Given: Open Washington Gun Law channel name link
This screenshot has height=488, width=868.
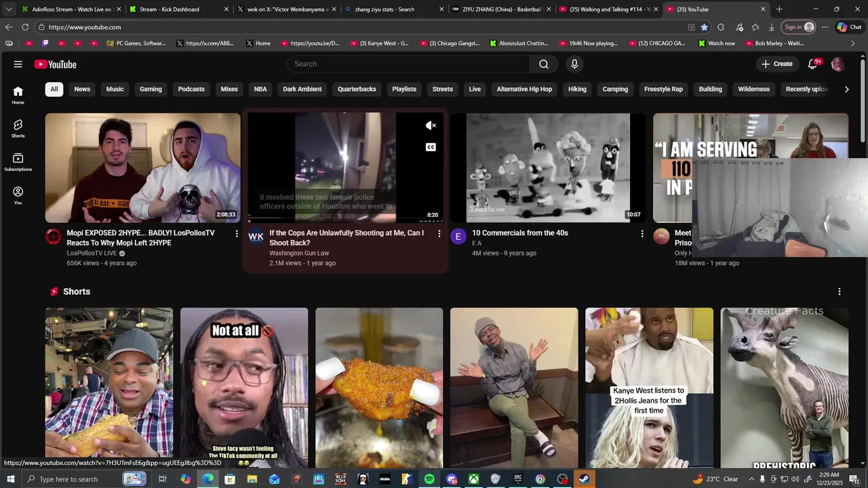Looking at the screenshot, I should coord(299,253).
